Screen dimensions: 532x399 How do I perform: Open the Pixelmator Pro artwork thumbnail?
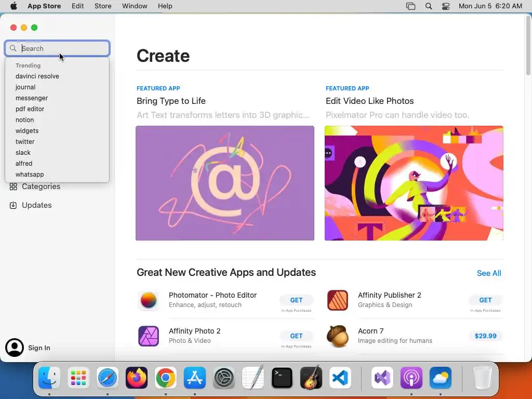414,183
